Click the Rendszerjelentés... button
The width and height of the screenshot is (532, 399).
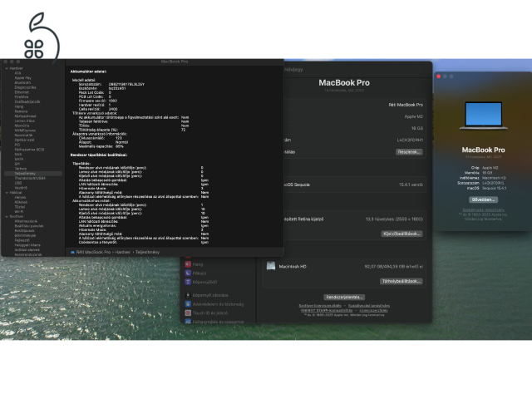coord(344,298)
